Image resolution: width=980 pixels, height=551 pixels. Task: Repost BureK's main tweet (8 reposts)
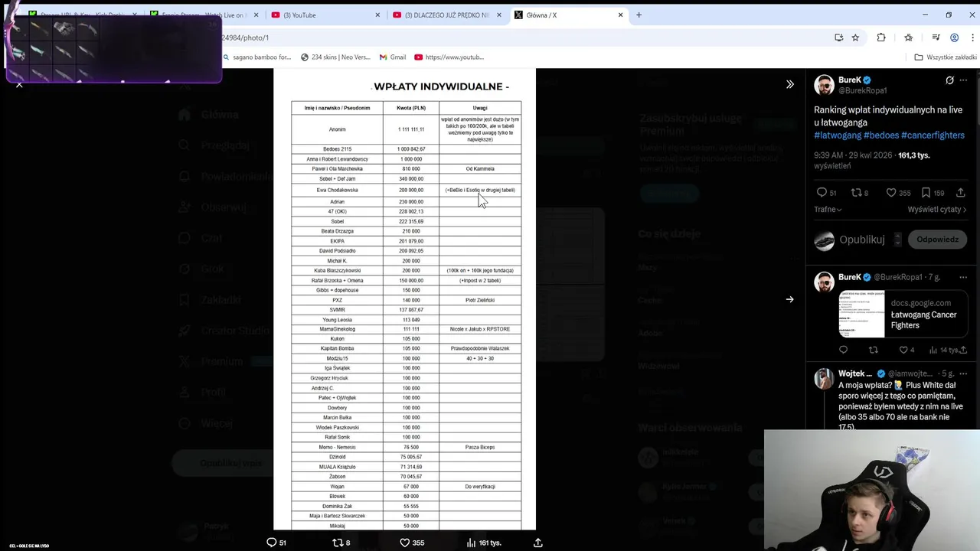click(857, 193)
